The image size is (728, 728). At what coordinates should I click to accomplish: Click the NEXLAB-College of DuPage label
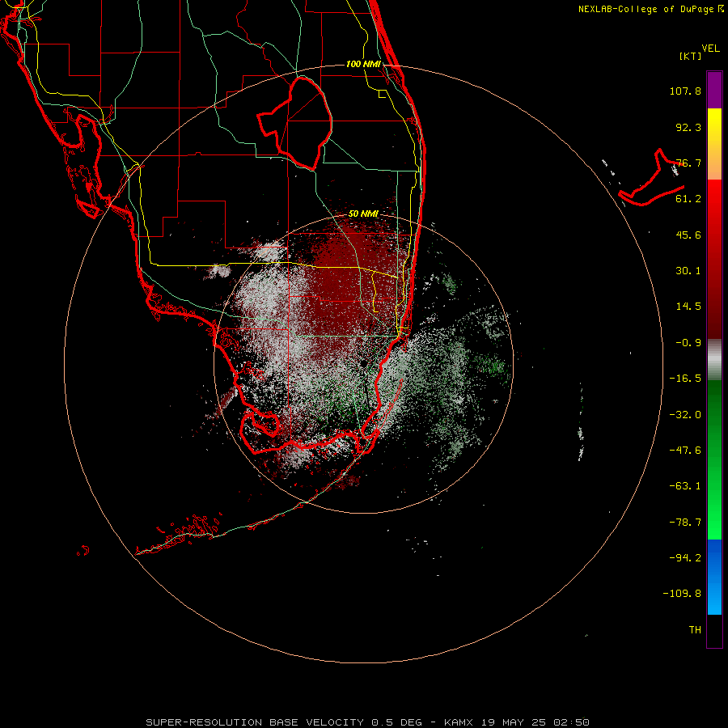tap(650, 9)
